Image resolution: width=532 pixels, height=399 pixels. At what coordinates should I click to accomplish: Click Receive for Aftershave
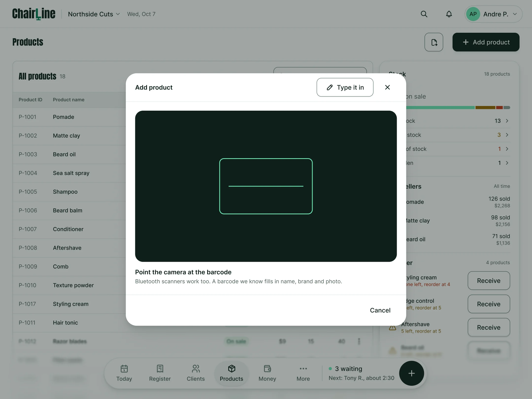[x=489, y=327]
